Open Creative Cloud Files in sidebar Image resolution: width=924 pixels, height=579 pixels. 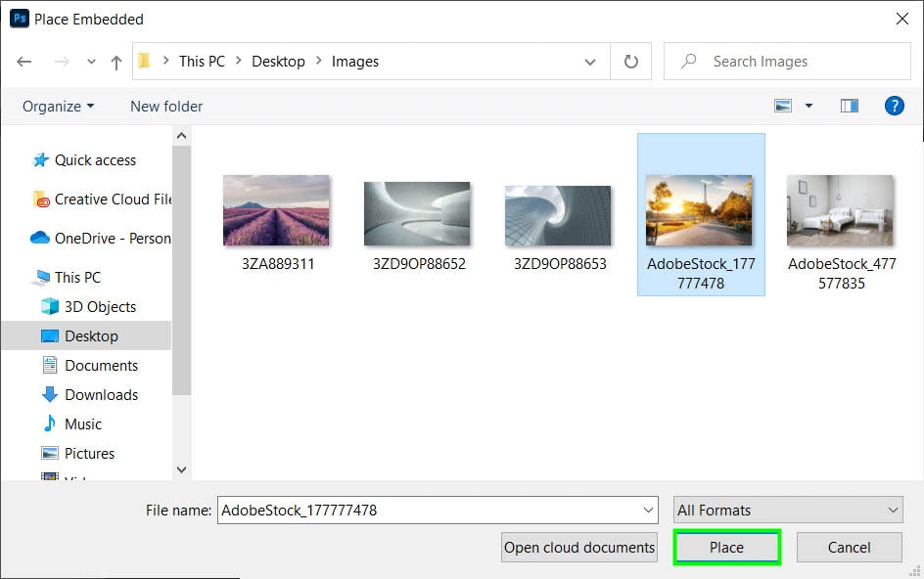113,200
